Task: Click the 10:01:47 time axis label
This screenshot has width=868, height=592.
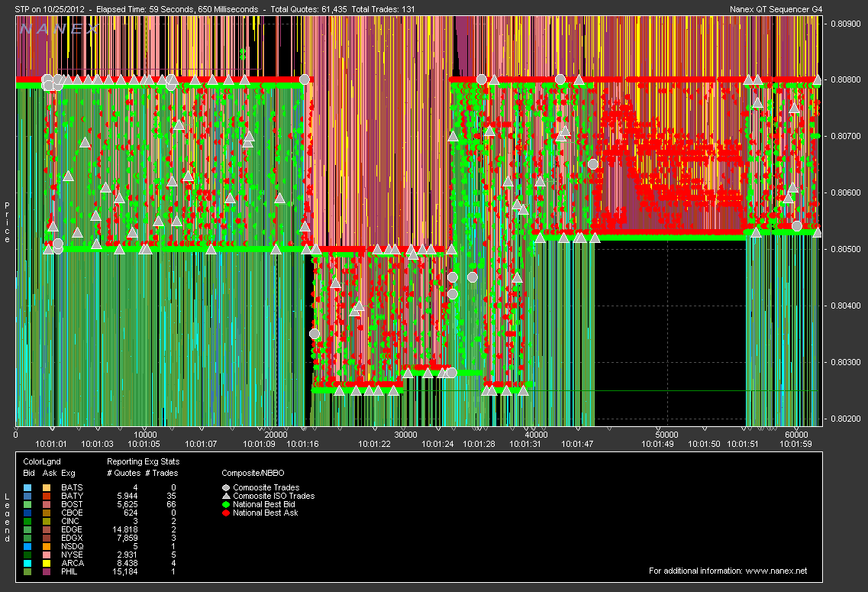Action: tap(577, 444)
